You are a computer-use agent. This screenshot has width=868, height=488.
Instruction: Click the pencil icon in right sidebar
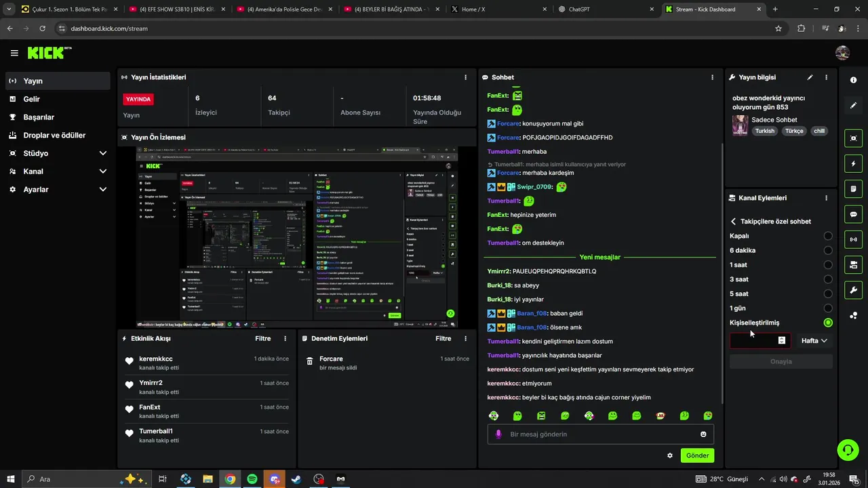click(x=853, y=106)
